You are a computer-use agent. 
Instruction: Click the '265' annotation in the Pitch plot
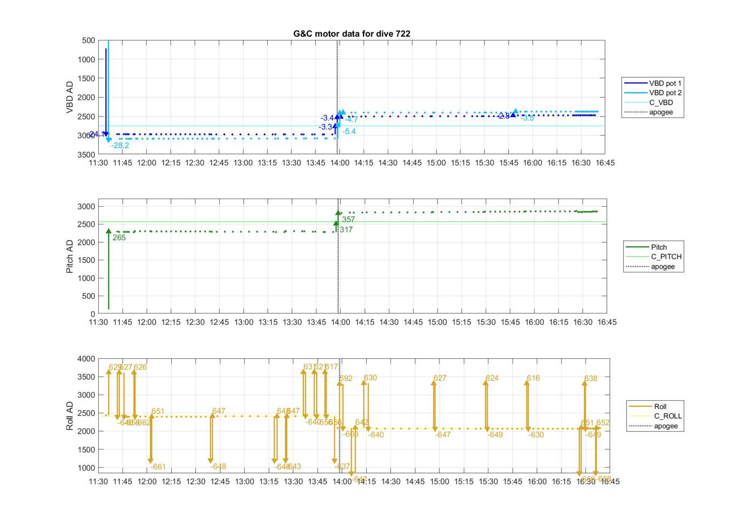click(119, 237)
